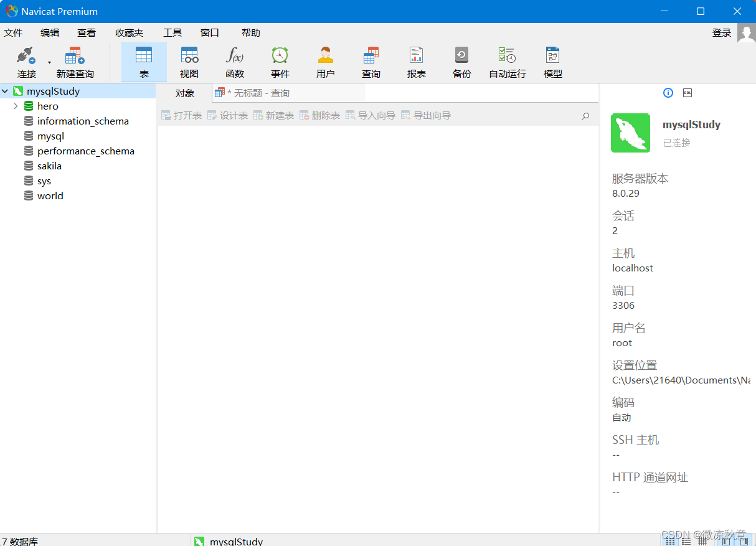This screenshot has height=546, width=756.
Task: Click the 打开表 open table button
Action: (181, 116)
